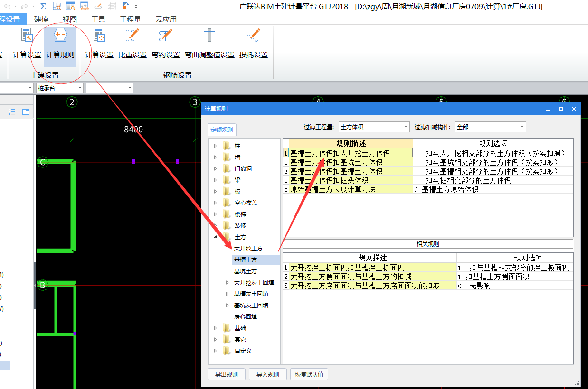588x389 pixels.
Task: Expand the 楼梯 tree node arrow
Action: pos(215,214)
